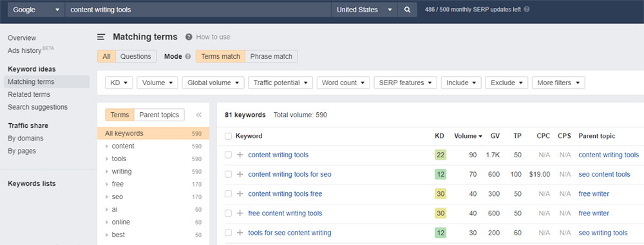This screenshot has width=644, height=245.
Task: Open parent topic 'seo content tools'
Action: [x=604, y=174]
